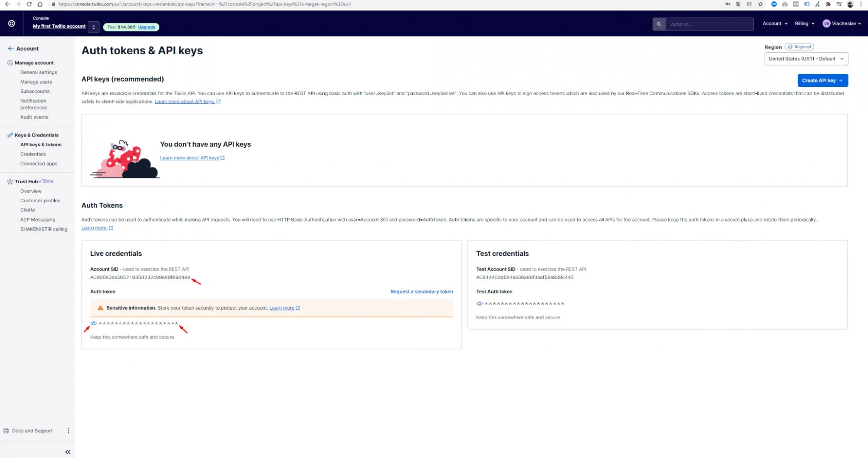Click the Twilio console home icon
Image resolution: width=868 pixels, height=458 pixels.
pyautogui.click(x=12, y=23)
